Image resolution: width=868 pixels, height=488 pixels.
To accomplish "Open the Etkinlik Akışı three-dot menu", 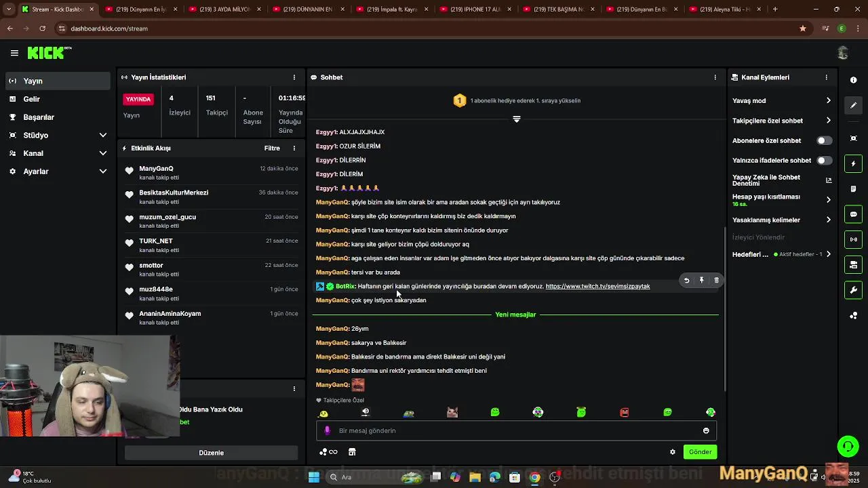I will point(294,148).
